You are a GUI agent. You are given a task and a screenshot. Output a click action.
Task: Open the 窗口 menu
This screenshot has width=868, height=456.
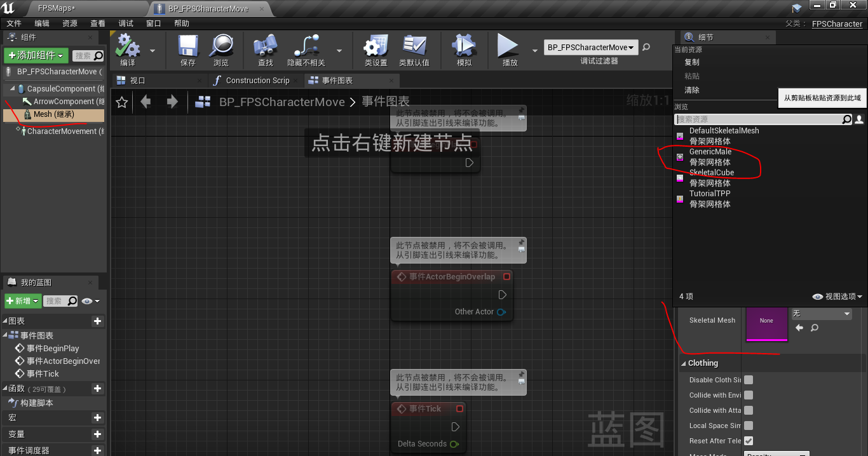[153, 23]
